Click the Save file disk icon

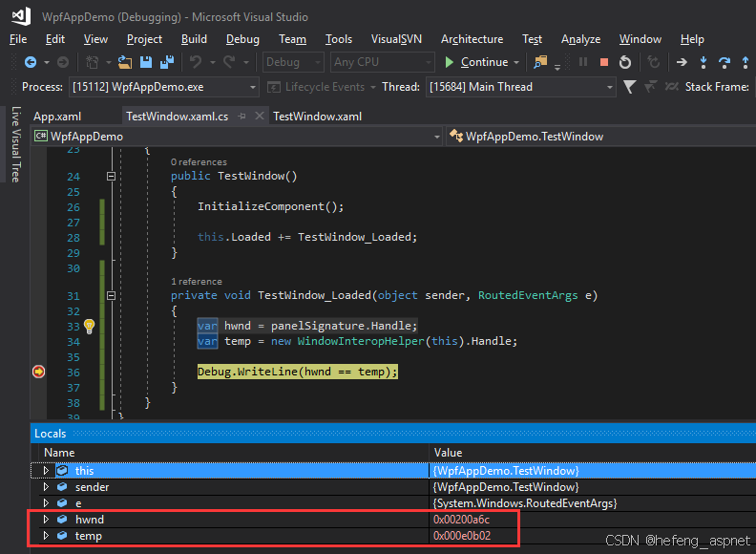click(x=146, y=62)
